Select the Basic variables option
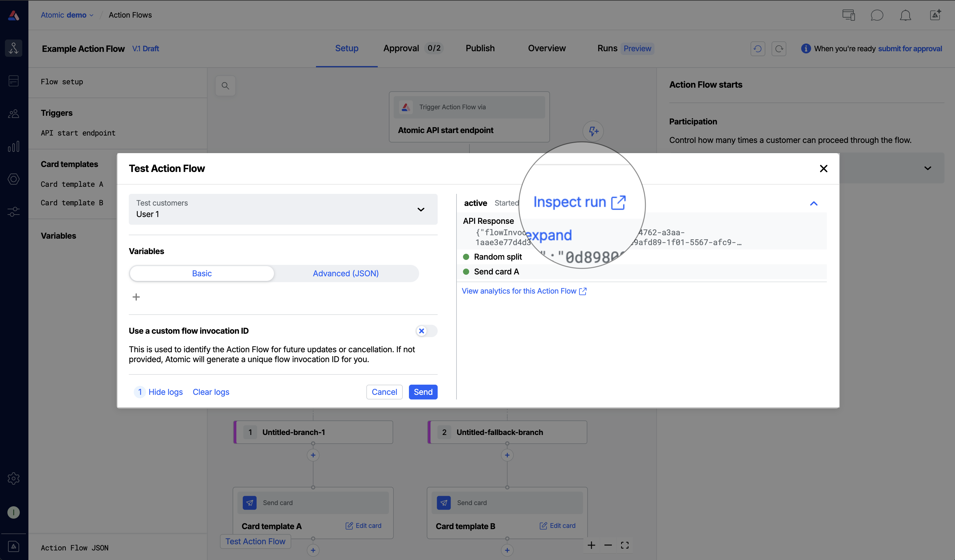This screenshot has height=560, width=955. (x=202, y=273)
